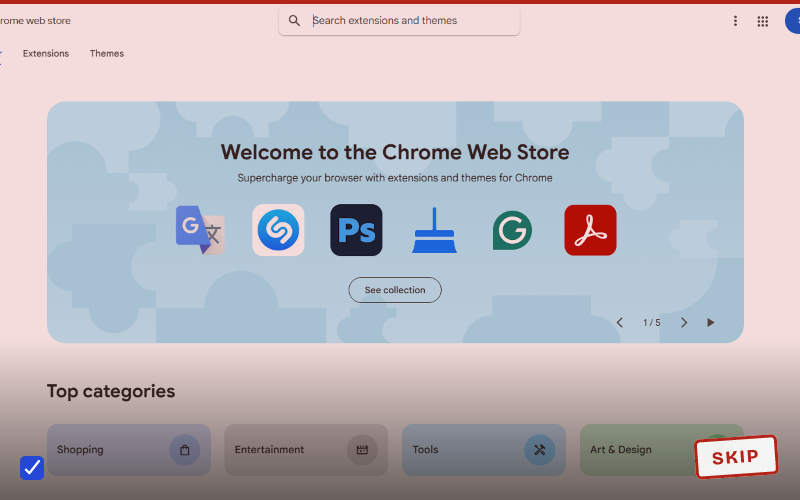
Task: Choose the blue broom cleaner icon
Action: 434,230
